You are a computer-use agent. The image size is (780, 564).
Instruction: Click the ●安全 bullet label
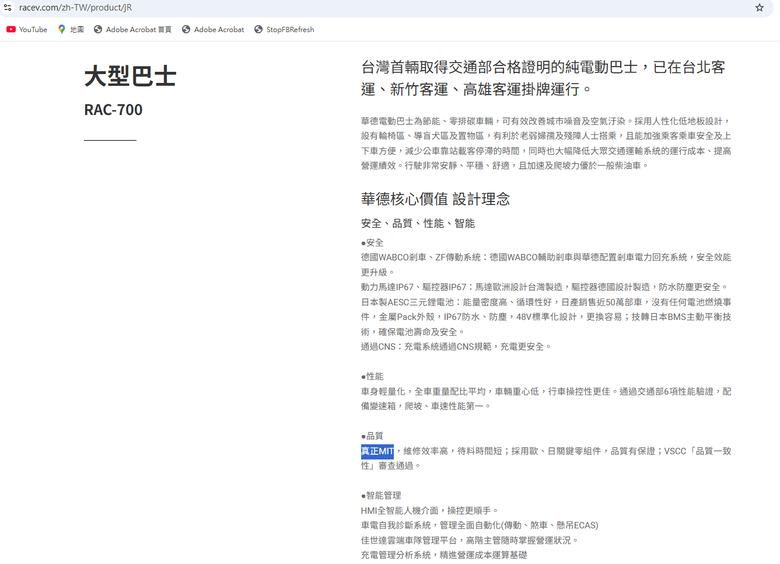tap(372, 243)
